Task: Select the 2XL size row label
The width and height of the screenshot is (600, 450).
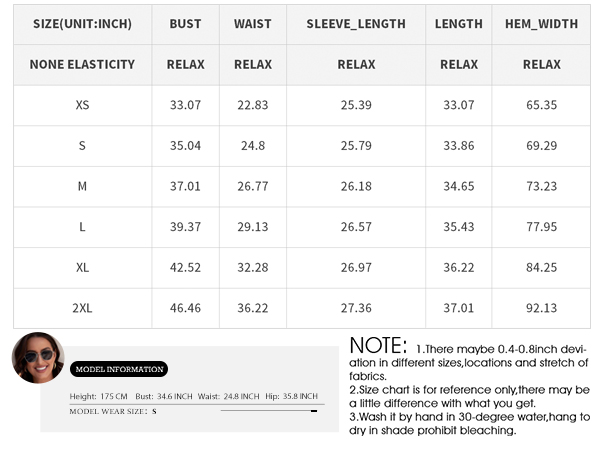Action: (82, 308)
